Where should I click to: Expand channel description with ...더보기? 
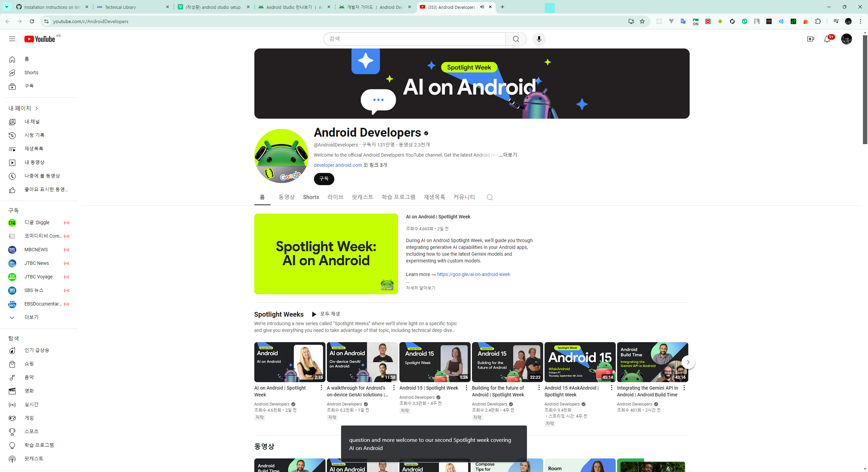coord(508,155)
